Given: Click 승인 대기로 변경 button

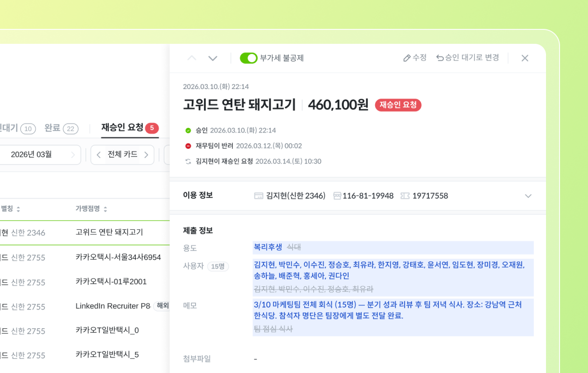Looking at the screenshot, I should point(468,58).
